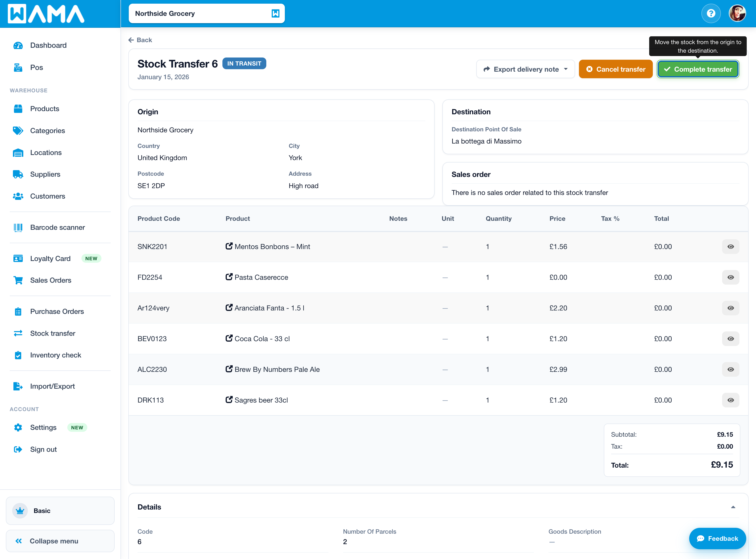Click the Total £9.15 amount
This screenshot has width=756, height=559.
tap(722, 465)
